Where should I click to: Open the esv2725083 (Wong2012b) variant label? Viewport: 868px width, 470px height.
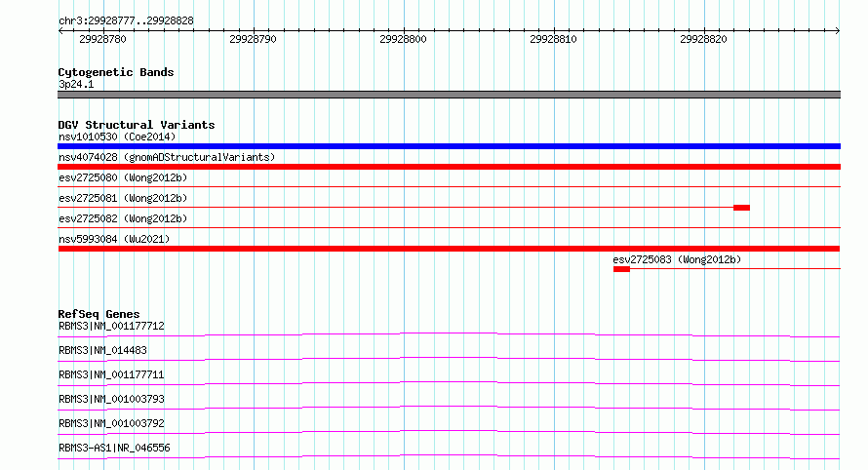pyautogui.click(x=677, y=259)
